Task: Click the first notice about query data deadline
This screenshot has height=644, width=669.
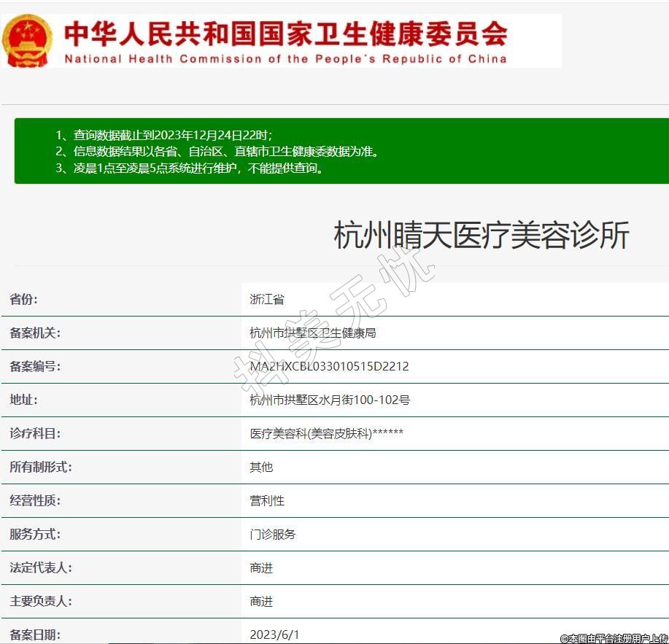Action: coord(164,136)
